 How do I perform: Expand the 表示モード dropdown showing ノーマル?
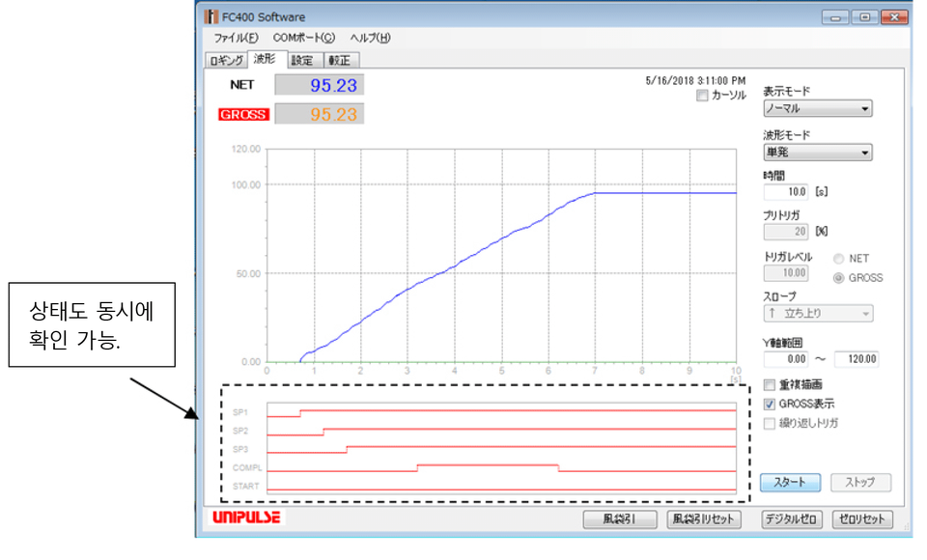817,109
